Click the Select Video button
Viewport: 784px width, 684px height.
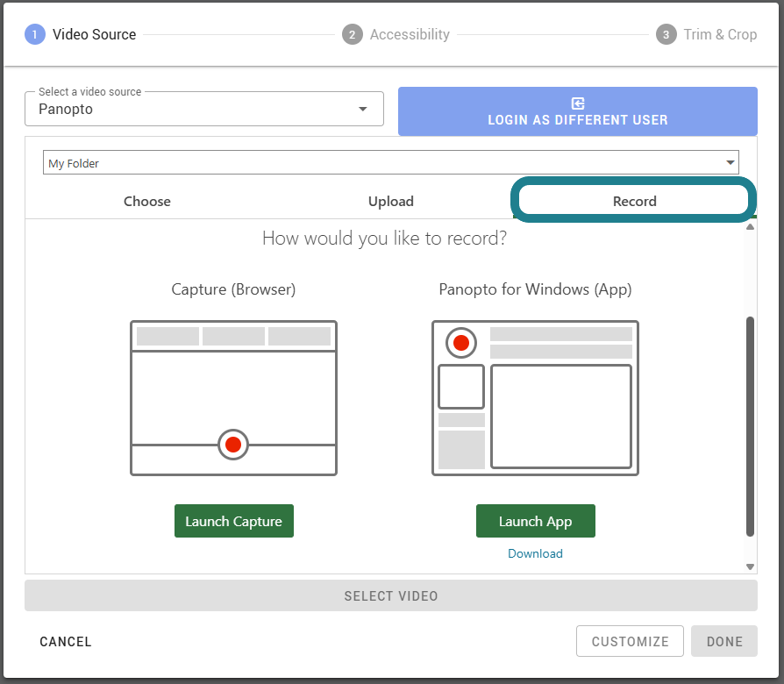tap(390, 595)
